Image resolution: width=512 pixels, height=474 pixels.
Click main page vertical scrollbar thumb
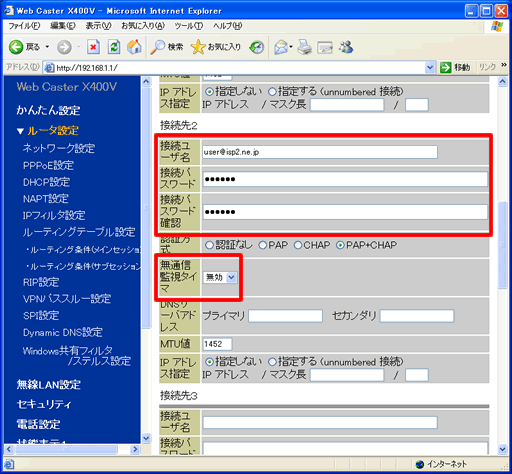click(503, 245)
